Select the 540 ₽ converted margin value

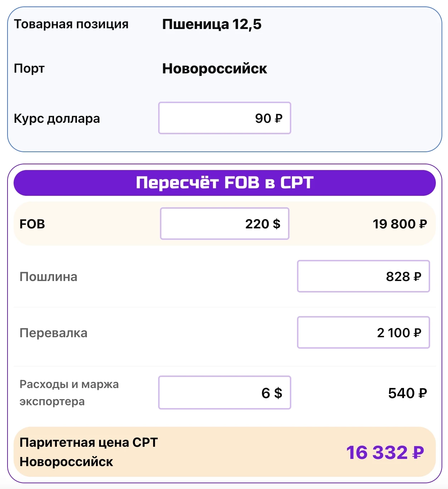[407, 393]
